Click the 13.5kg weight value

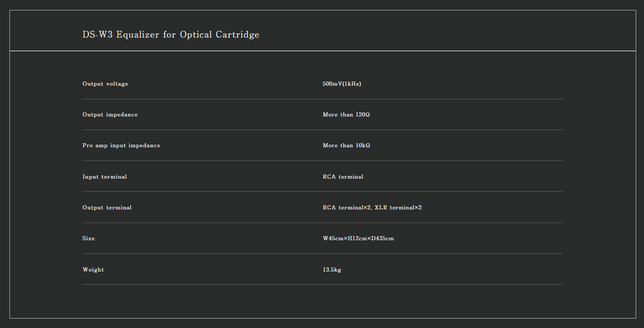tap(332, 270)
